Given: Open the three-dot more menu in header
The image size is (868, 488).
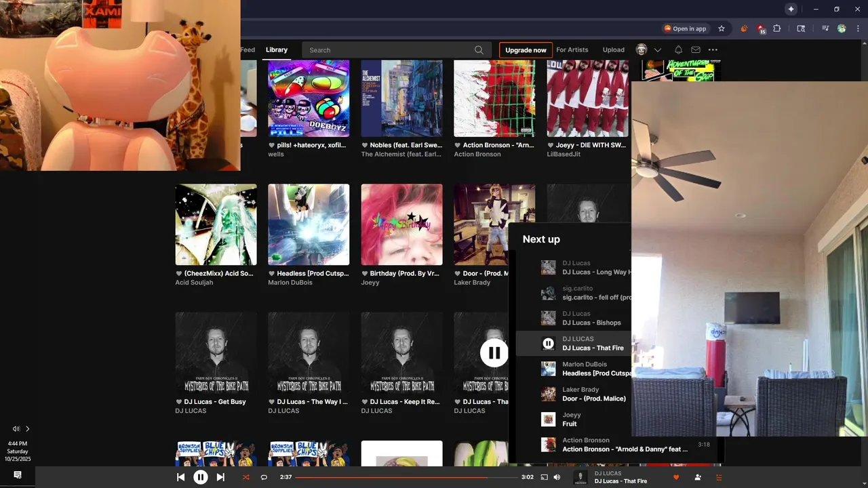Looking at the screenshot, I should click(713, 49).
